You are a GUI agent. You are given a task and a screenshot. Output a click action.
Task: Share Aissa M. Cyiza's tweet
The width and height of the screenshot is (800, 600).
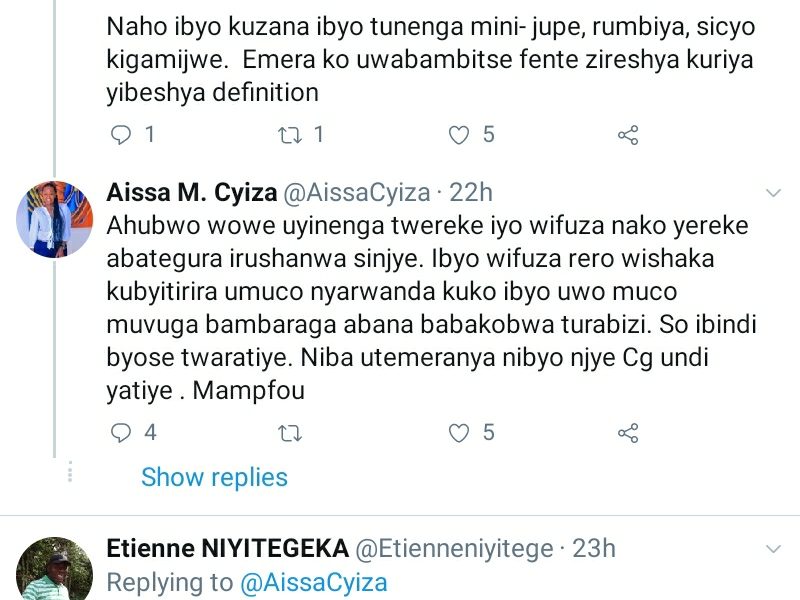point(628,433)
